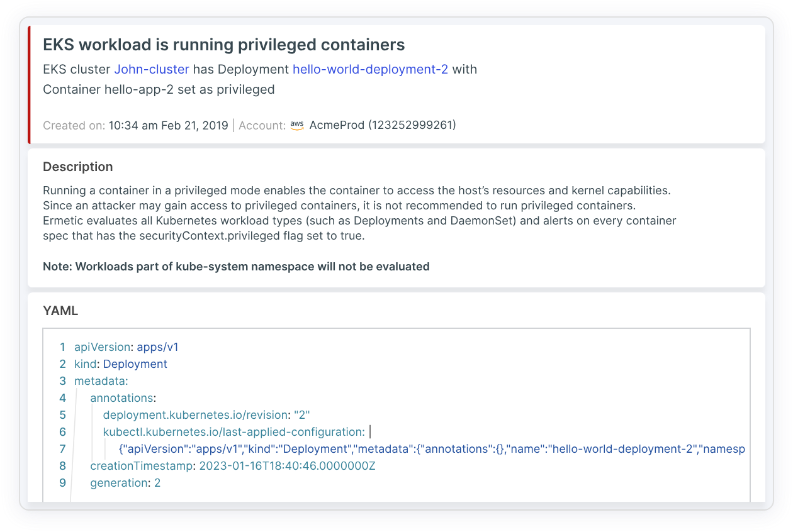This screenshot has height=532, width=793.
Task: Click line number 9 in the YAML gutter
Action: [x=62, y=483]
